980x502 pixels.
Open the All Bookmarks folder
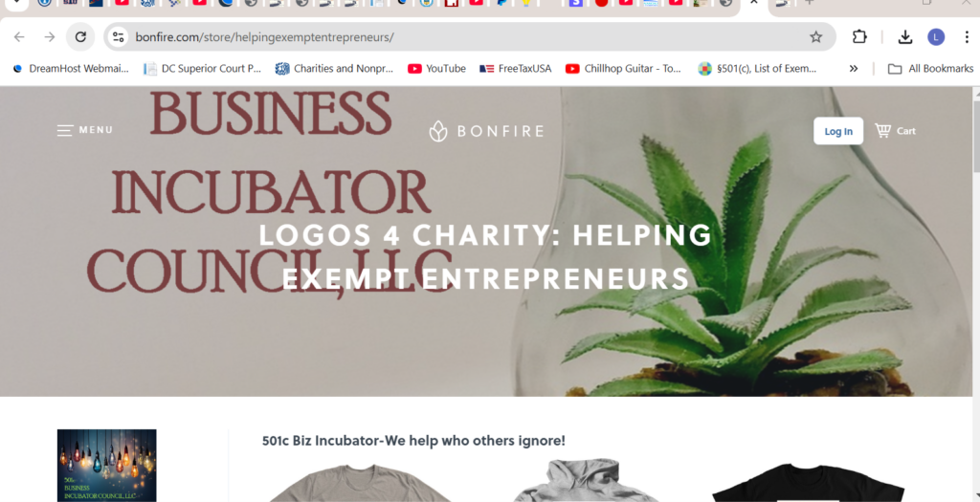click(x=930, y=69)
